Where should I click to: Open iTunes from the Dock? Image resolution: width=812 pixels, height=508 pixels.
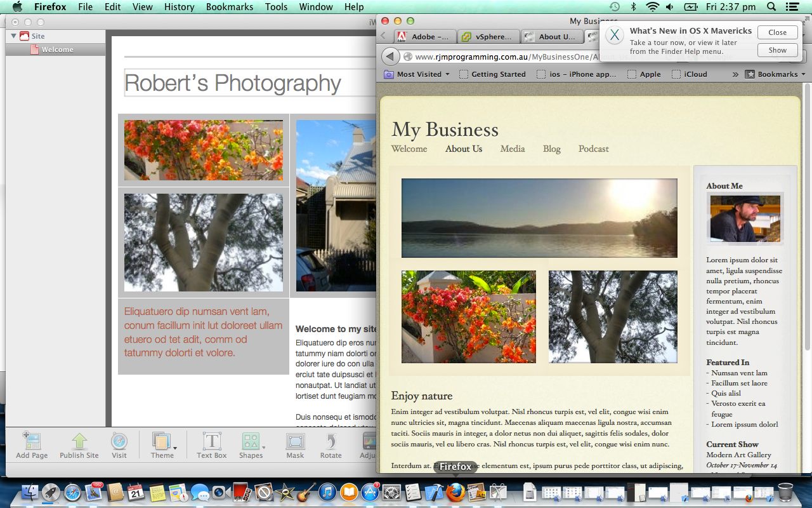(x=327, y=491)
